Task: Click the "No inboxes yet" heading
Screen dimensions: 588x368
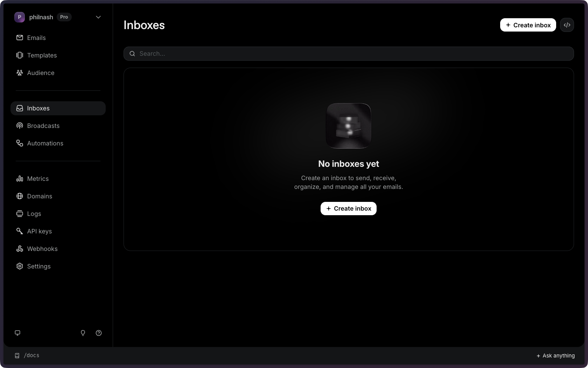Action: [x=349, y=164]
